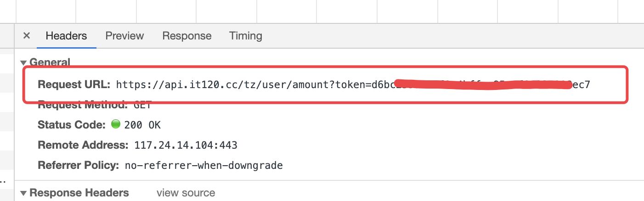Open the Timing tab

(246, 36)
